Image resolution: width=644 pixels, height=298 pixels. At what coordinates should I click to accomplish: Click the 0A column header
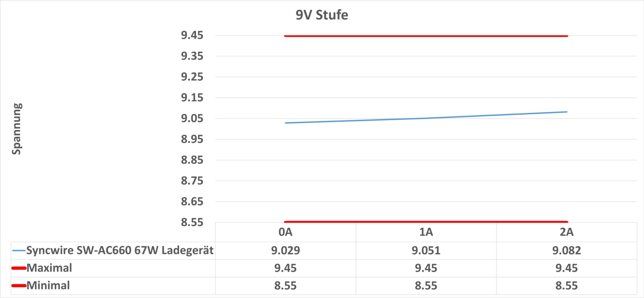pyautogui.click(x=285, y=232)
